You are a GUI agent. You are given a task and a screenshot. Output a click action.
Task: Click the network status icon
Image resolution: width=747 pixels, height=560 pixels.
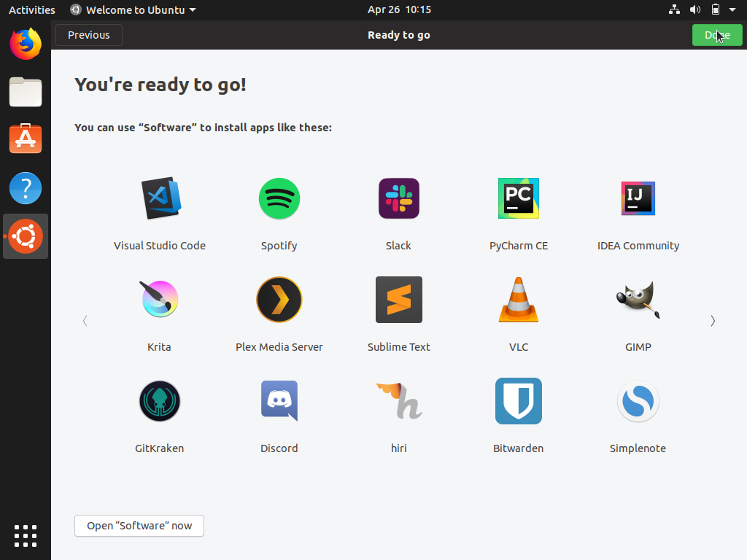tap(674, 9)
